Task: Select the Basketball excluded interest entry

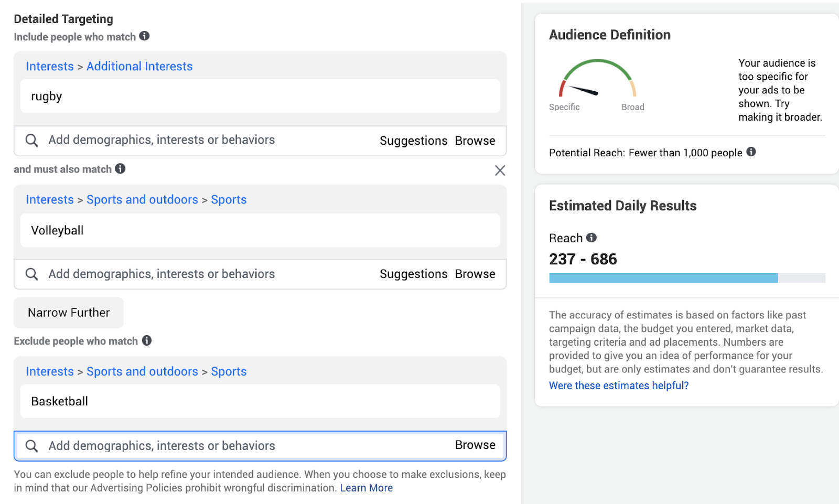Action: coord(260,401)
